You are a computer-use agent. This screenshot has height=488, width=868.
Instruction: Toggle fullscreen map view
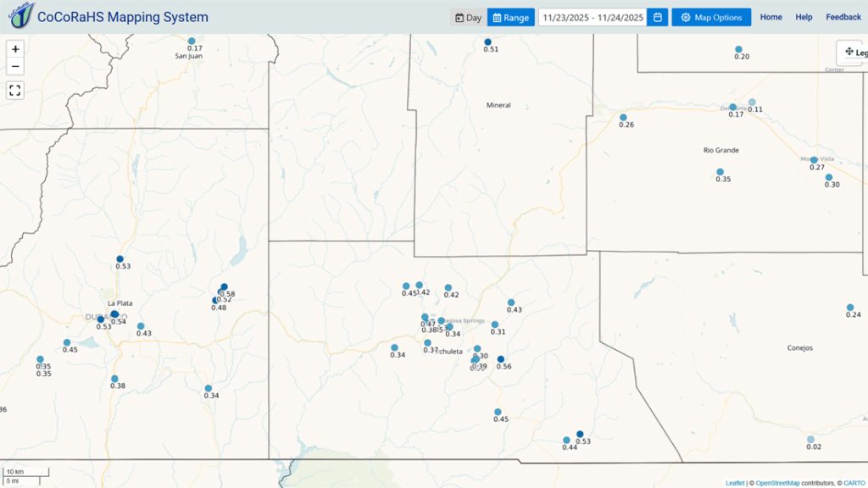click(15, 90)
